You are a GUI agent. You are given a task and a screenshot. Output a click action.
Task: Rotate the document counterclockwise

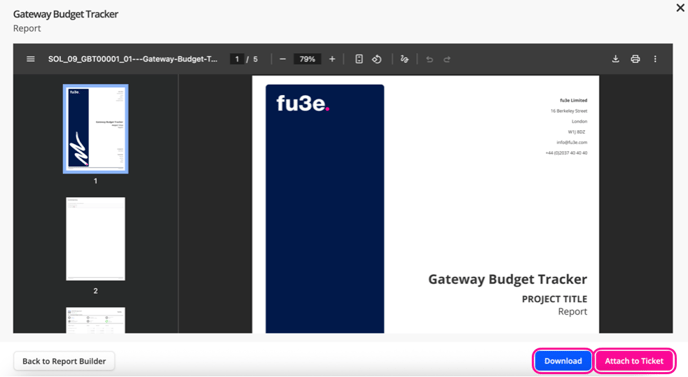377,59
